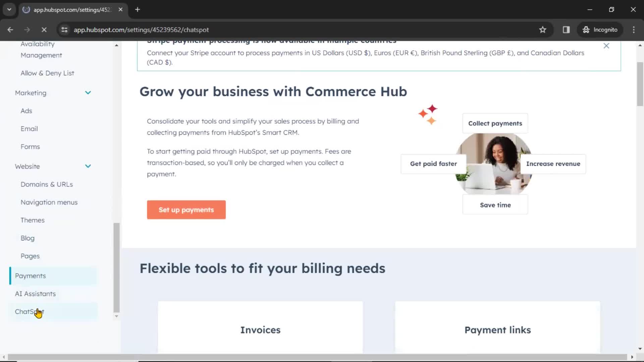Click the ChatSpot sidebar icon
The image size is (644, 362).
(x=29, y=311)
